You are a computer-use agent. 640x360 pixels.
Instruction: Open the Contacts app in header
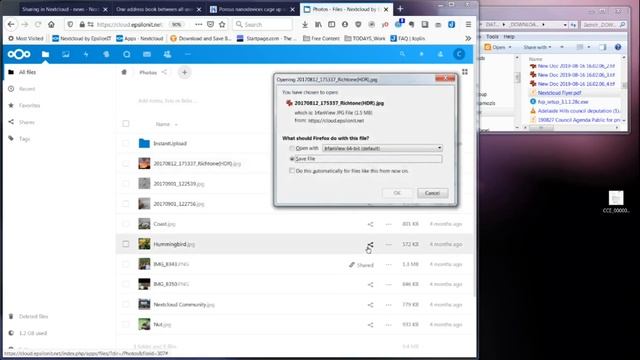[x=167, y=54]
